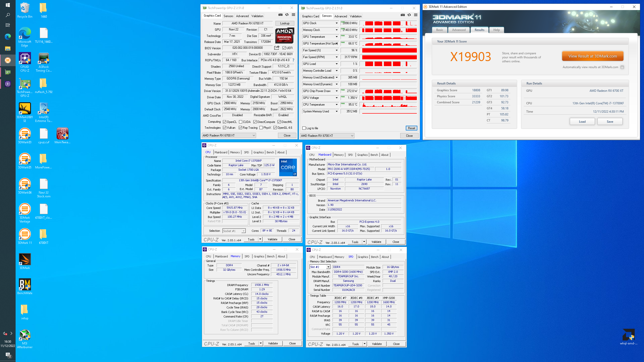
Task: Expand GPU Chip Power Draw dropdown
Action: tap(337, 91)
